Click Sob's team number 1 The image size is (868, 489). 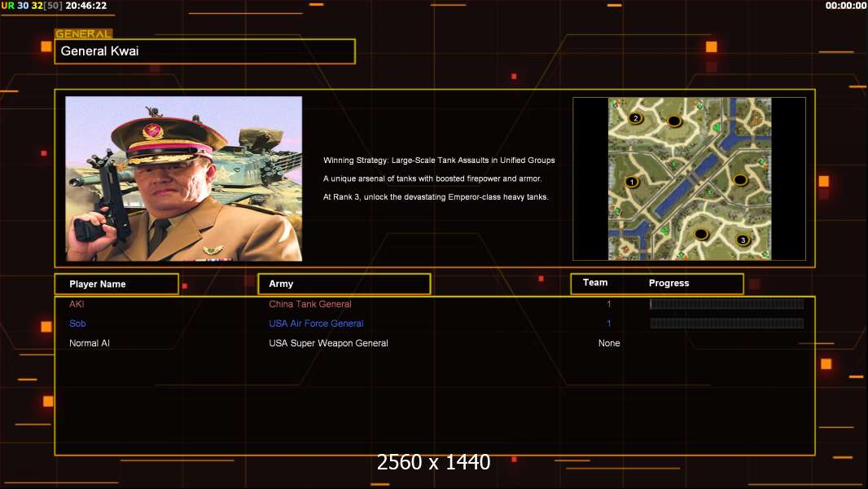[609, 324]
